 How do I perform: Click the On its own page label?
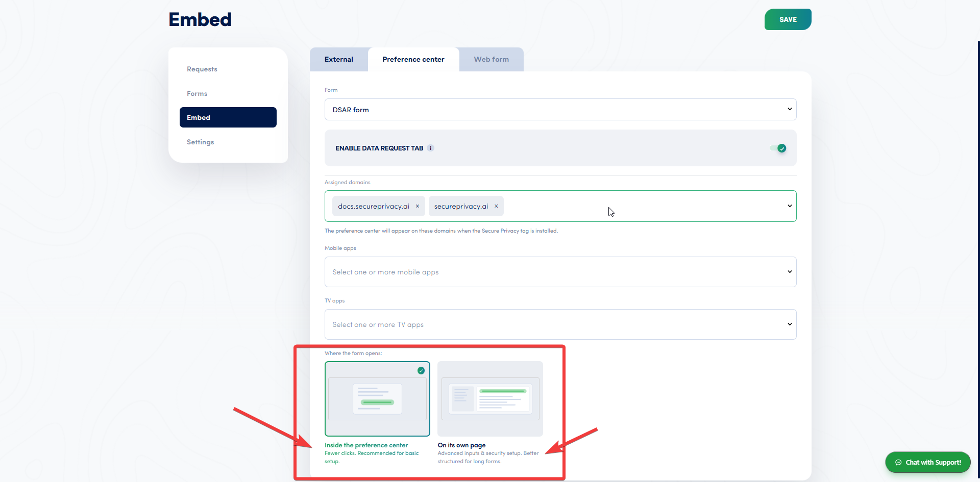tap(462, 445)
